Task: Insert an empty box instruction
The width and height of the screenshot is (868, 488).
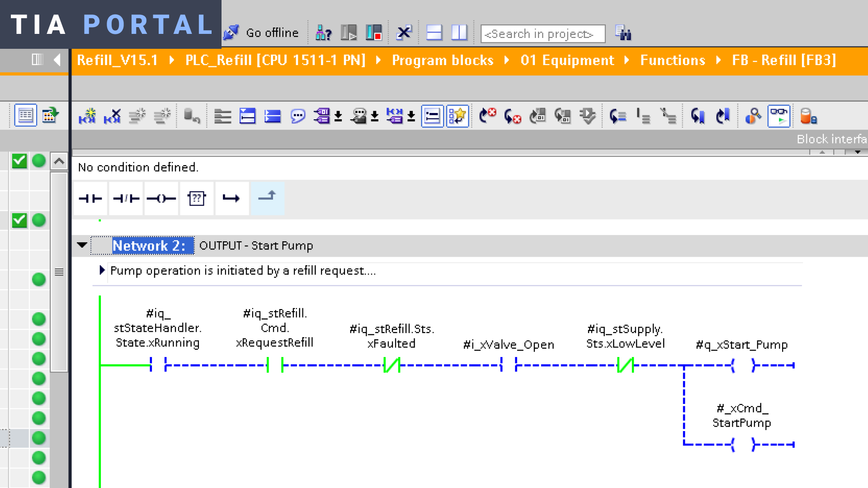Action: [197, 198]
